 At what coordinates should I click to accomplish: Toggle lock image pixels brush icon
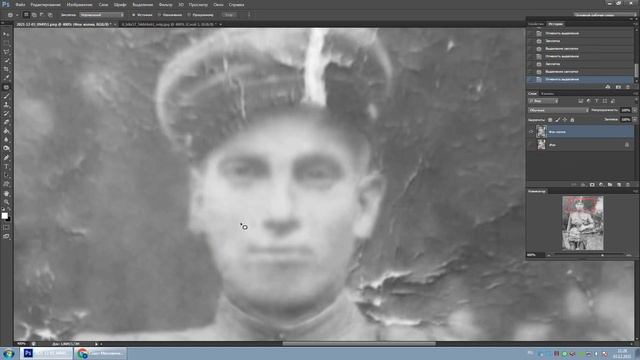[557, 120]
